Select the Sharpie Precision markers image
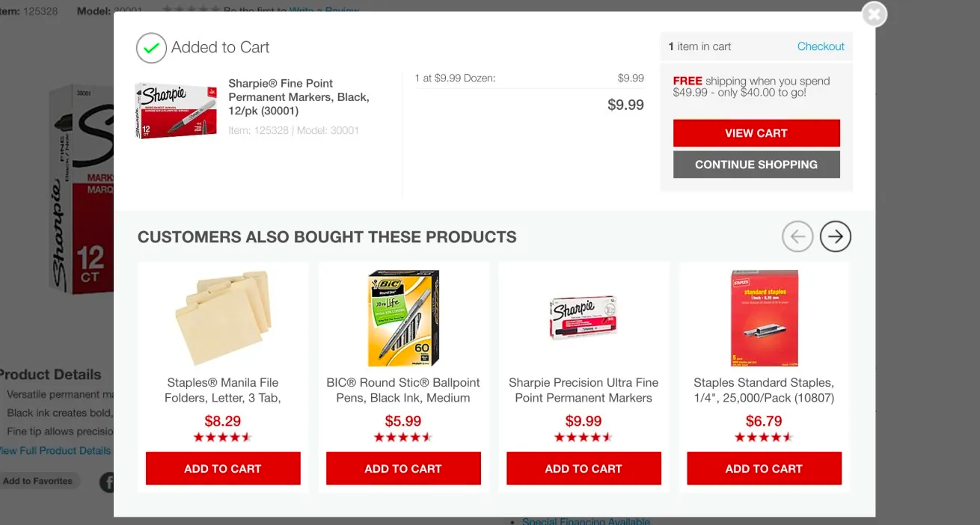 point(584,318)
